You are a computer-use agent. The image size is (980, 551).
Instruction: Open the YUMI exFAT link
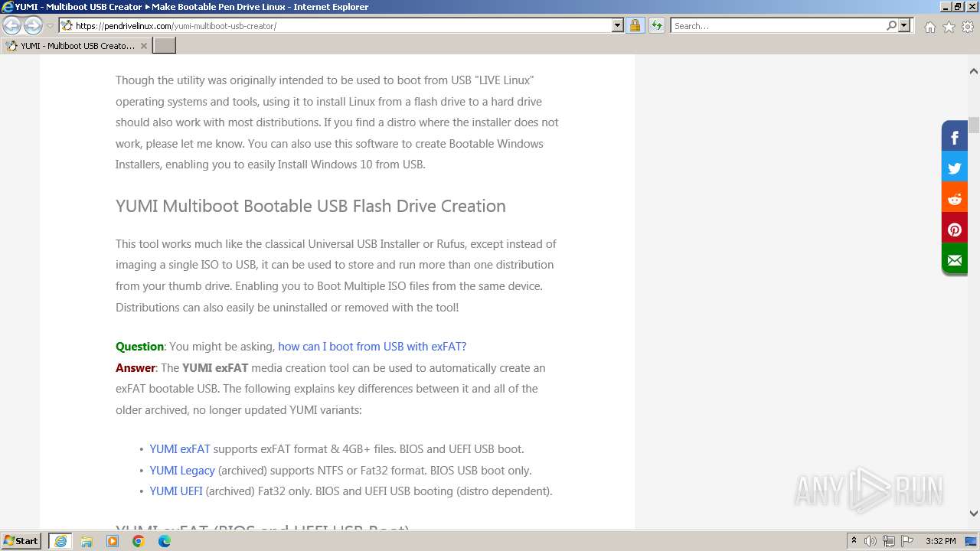point(180,449)
